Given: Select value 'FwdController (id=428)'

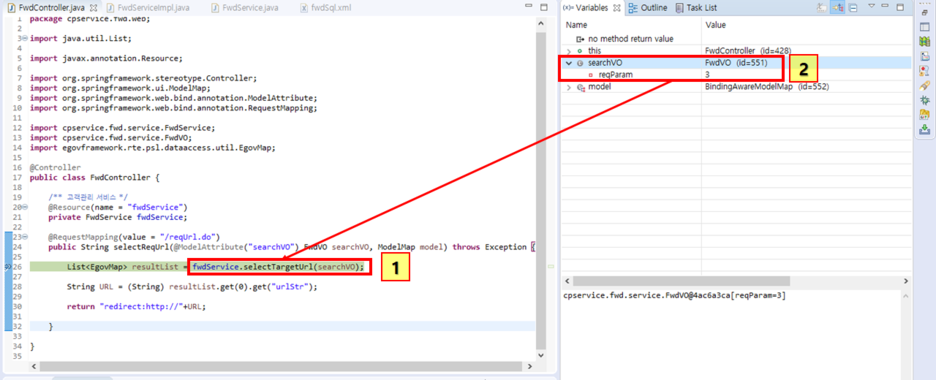Looking at the screenshot, I should tap(748, 51).
